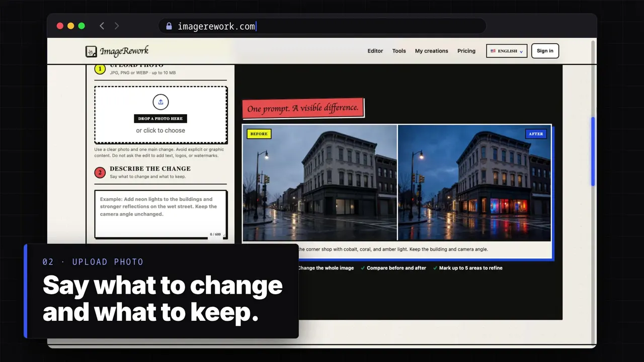Click the yellow BEFORE label
The width and height of the screenshot is (644, 362).
[259, 134]
